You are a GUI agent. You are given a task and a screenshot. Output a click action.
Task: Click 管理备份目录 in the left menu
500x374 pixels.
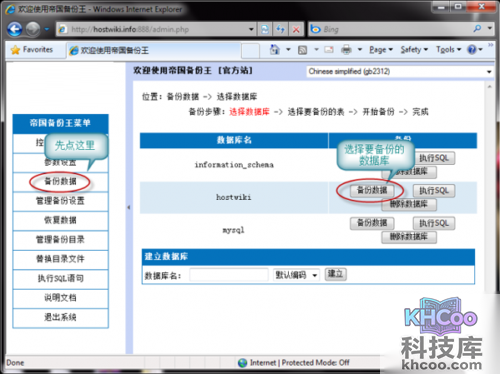point(60,239)
